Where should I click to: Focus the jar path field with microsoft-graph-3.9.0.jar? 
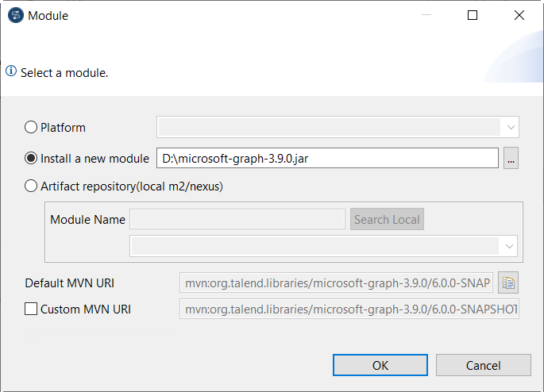327,158
